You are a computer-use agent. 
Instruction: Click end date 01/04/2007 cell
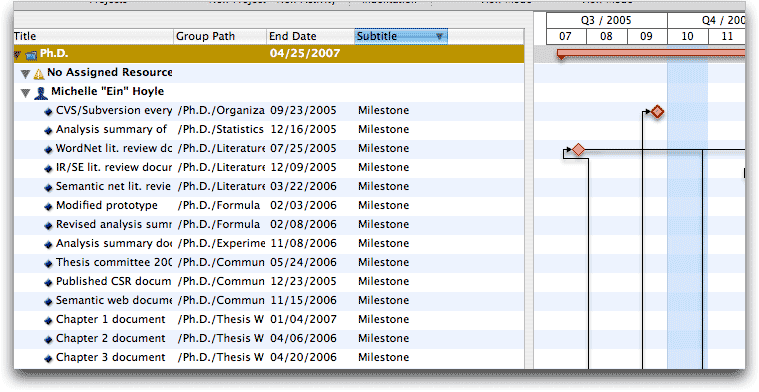303,319
